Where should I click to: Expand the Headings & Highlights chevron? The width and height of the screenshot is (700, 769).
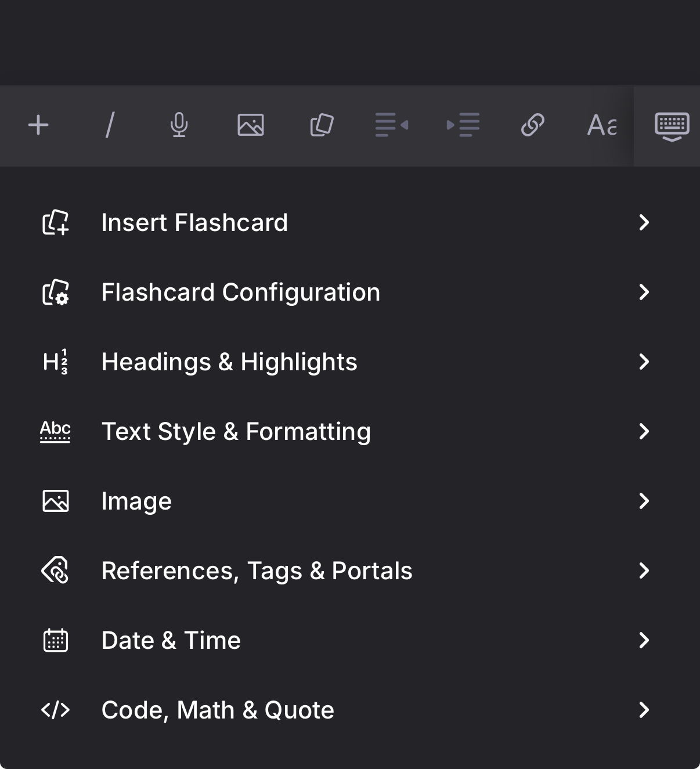tap(644, 362)
